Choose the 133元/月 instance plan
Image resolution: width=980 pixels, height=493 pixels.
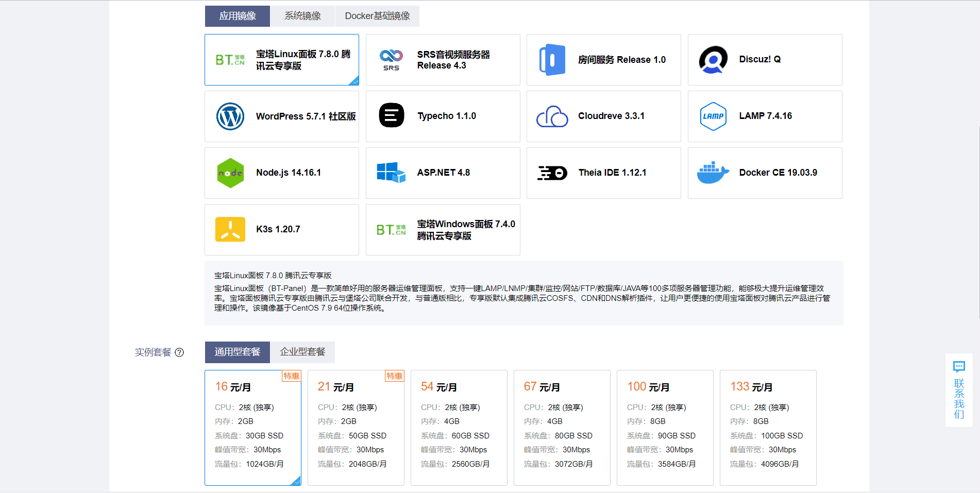pos(767,428)
